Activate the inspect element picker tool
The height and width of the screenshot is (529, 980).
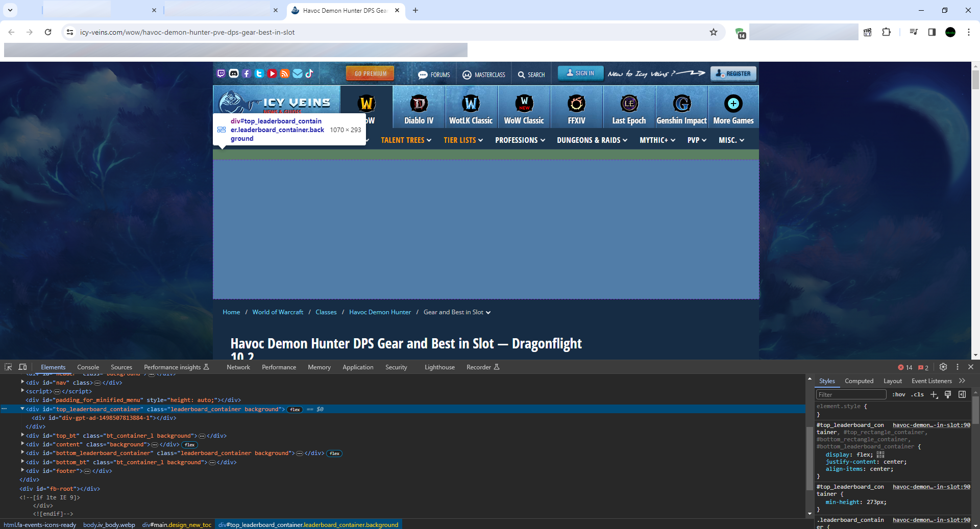(x=8, y=367)
